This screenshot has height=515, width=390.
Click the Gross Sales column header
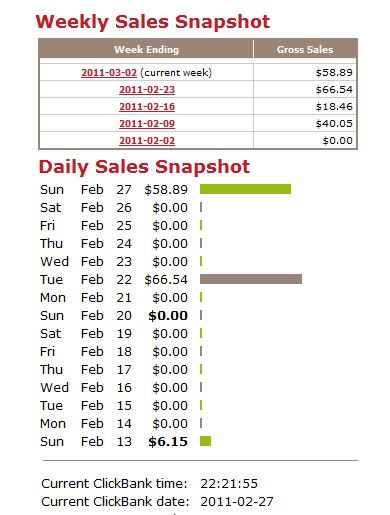pos(305,49)
